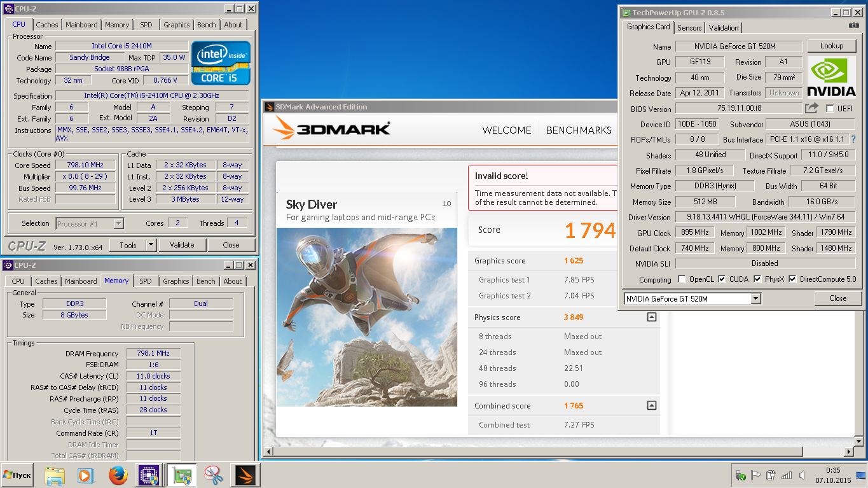Image resolution: width=868 pixels, height=488 pixels.
Task: Click the Close button in GPU-Z
Action: [x=838, y=298]
